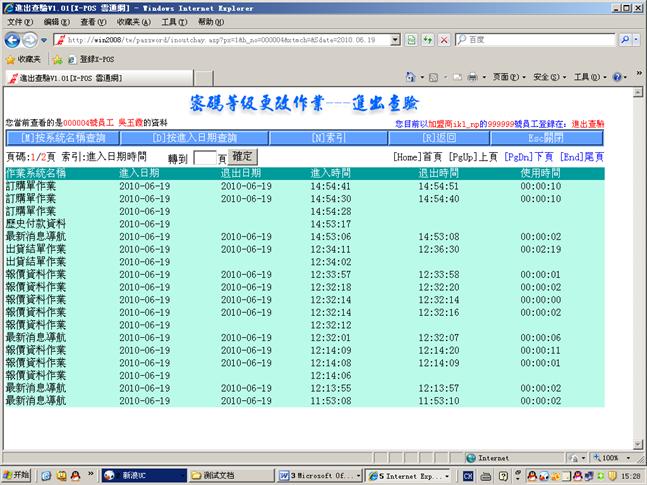Click the 開始 Start button on taskbar

pyautogui.click(x=18, y=475)
